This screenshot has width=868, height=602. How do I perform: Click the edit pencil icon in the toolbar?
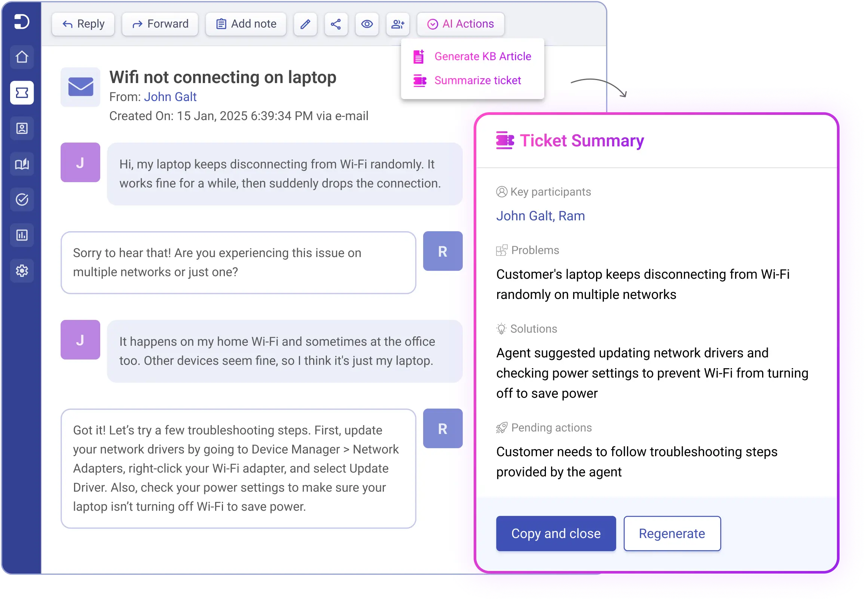pos(305,24)
